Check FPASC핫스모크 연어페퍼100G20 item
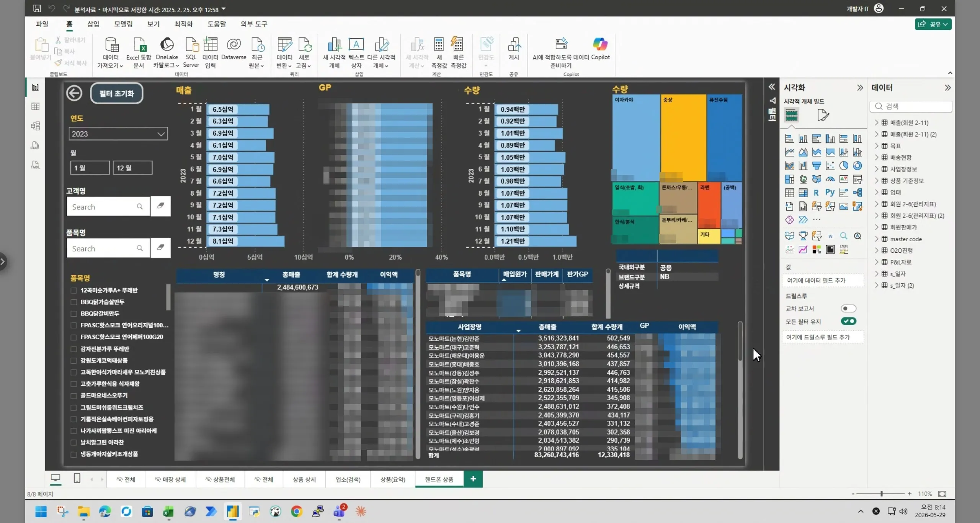This screenshot has height=523, width=980. (73, 337)
